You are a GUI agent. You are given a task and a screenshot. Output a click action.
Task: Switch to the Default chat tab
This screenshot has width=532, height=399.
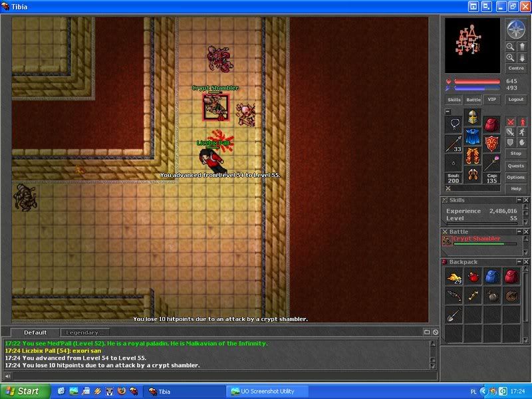click(x=35, y=332)
